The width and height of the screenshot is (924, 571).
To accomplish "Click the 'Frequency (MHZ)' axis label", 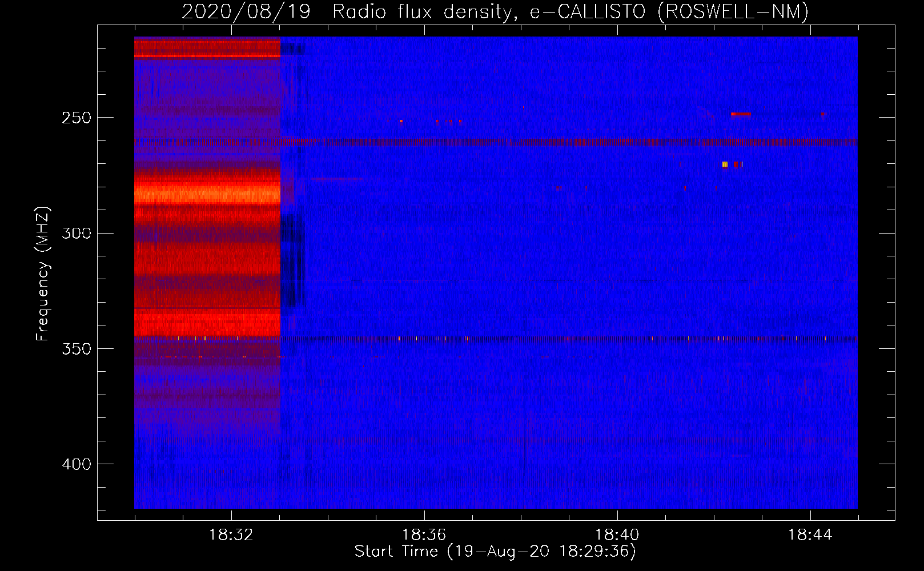I will [x=43, y=274].
